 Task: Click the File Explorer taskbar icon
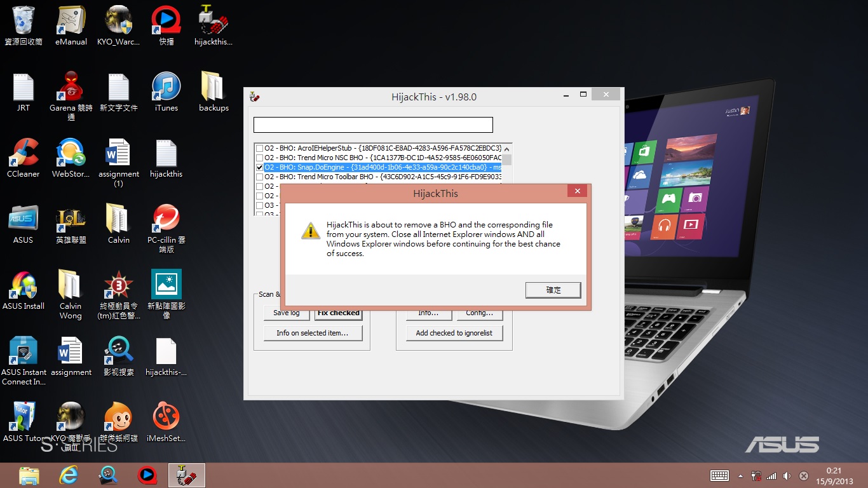29,475
